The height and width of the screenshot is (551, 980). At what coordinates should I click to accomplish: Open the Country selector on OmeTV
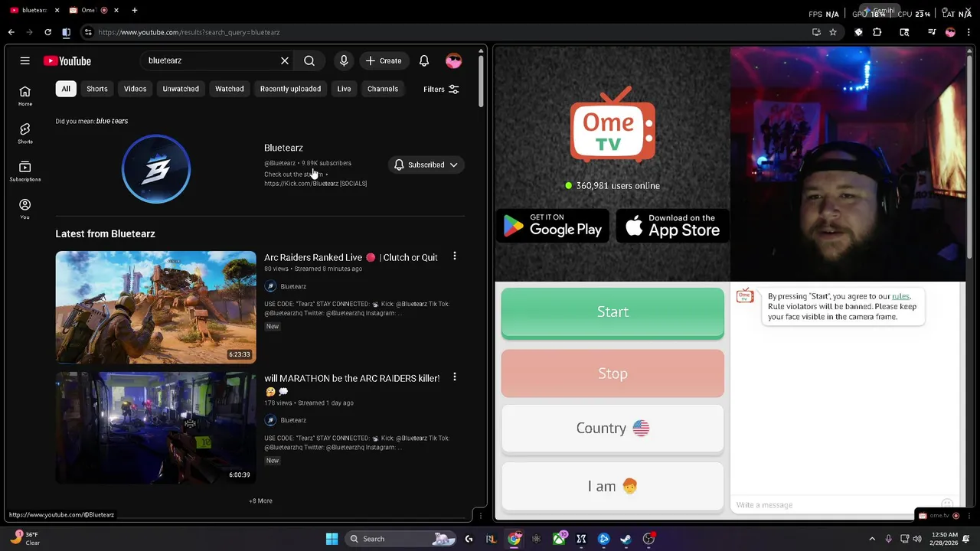612,428
